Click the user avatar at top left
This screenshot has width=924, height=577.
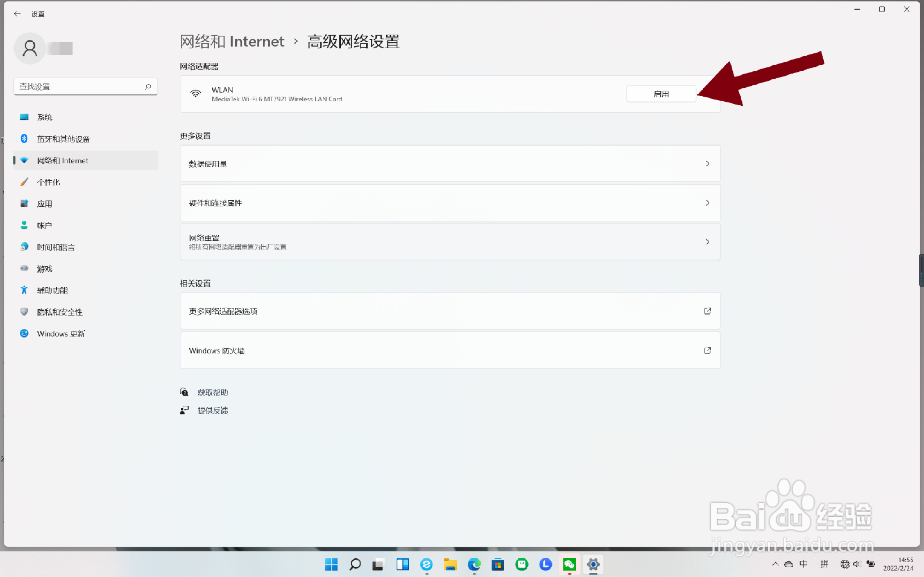pyautogui.click(x=29, y=48)
